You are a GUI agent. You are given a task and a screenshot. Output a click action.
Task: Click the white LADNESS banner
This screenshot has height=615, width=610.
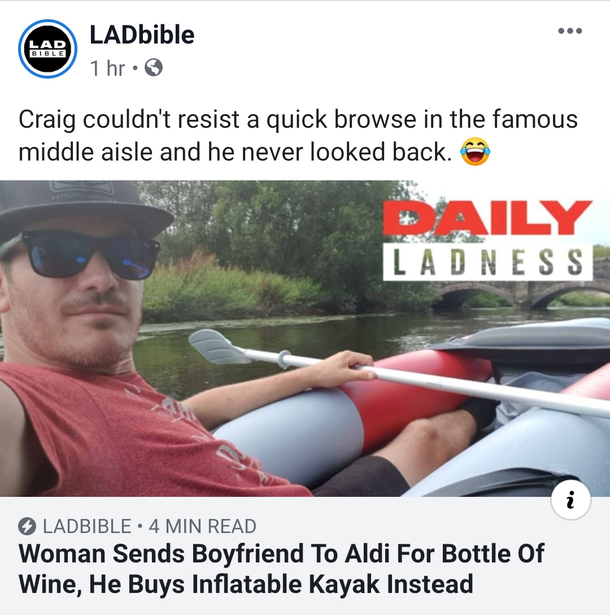(x=488, y=262)
